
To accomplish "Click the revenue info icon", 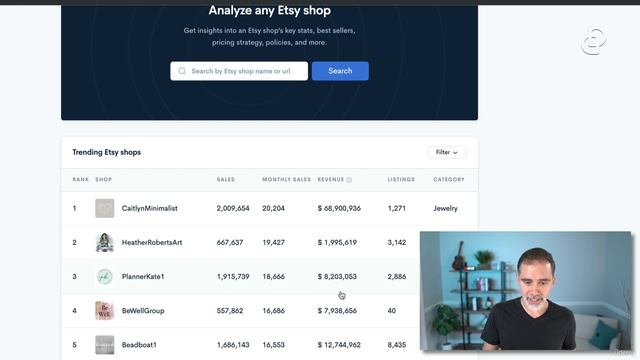I will pyautogui.click(x=349, y=180).
